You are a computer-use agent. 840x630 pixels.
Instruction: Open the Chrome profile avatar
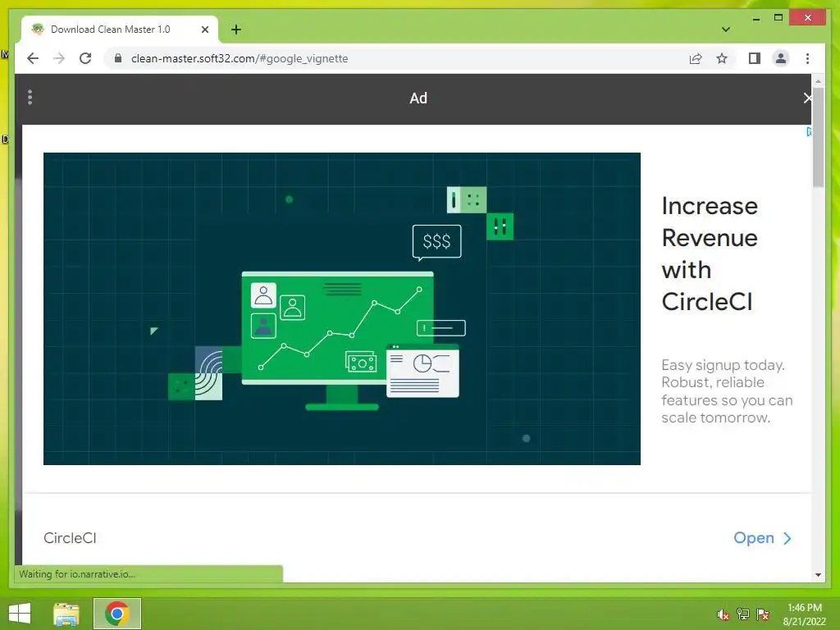tap(781, 58)
